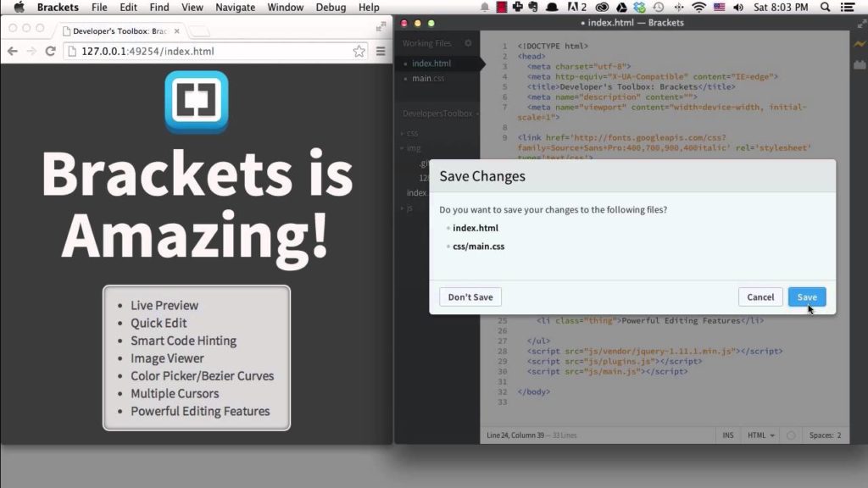This screenshot has width=868, height=488.
Task: Open the Wi-Fi menu bar icon
Action: [699, 7]
